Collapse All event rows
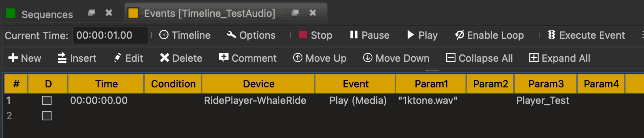Image resolution: width=644 pixels, height=138 pixels. 479,58
